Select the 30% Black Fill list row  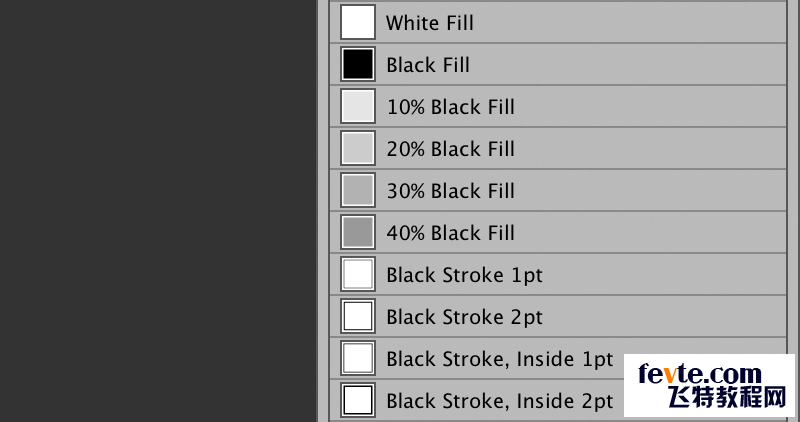pos(558,190)
